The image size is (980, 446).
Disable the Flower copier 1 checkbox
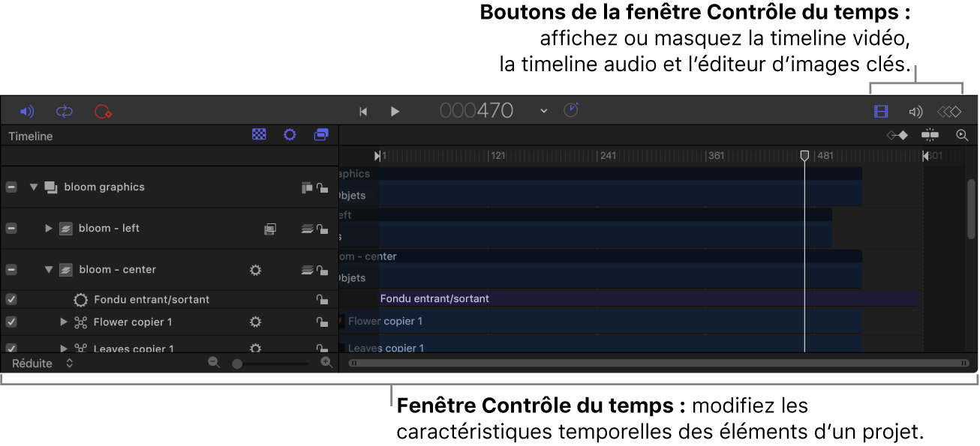coord(11,322)
